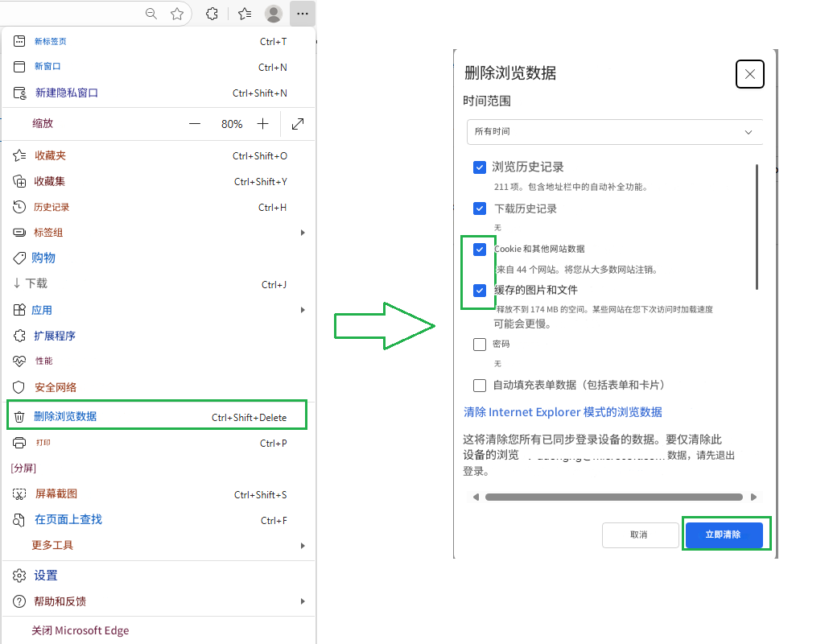Viewport: 829px width, 644px height.
Task: Click the 收藏集 collections icon
Action: tap(19, 181)
